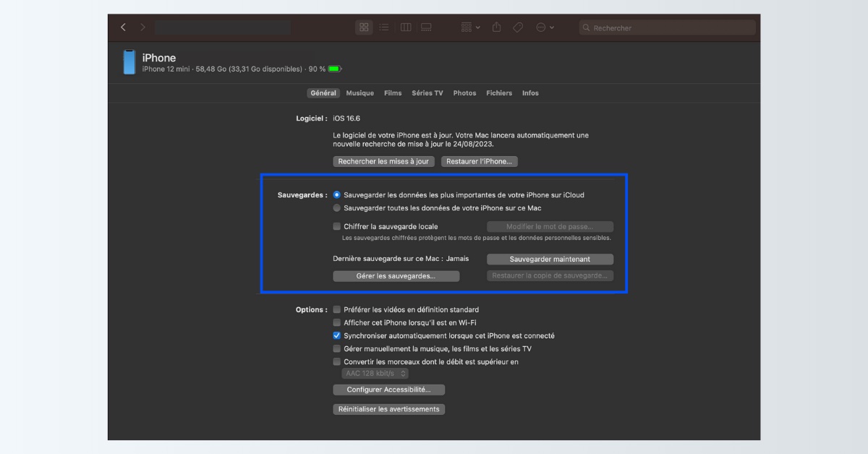Click Restaurer l'iPhone button
Screen dimensions: 868x454
click(480, 162)
